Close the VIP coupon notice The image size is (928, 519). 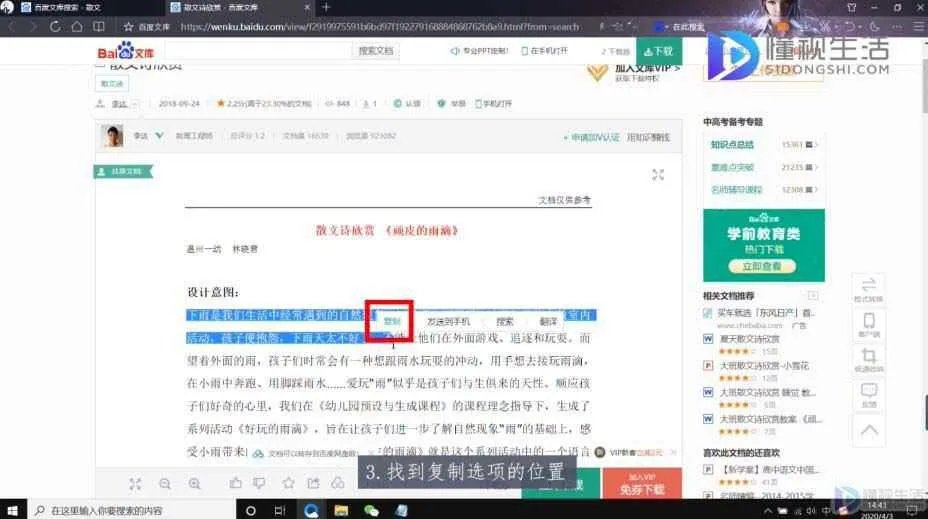tap(674, 453)
